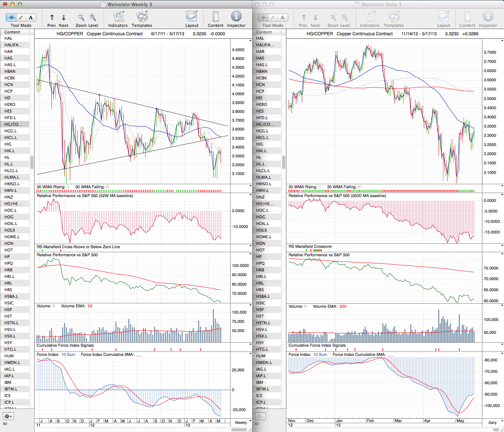Open Templates menu in Weekly window toolbar
Image resolution: width=504 pixels, height=432 pixels.
[x=142, y=17]
